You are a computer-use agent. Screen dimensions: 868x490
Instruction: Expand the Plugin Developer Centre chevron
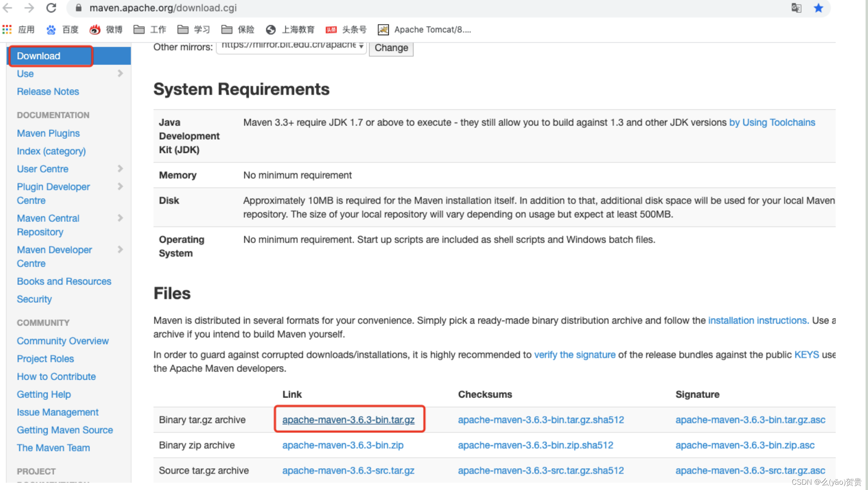pyautogui.click(x=120, y=186)
